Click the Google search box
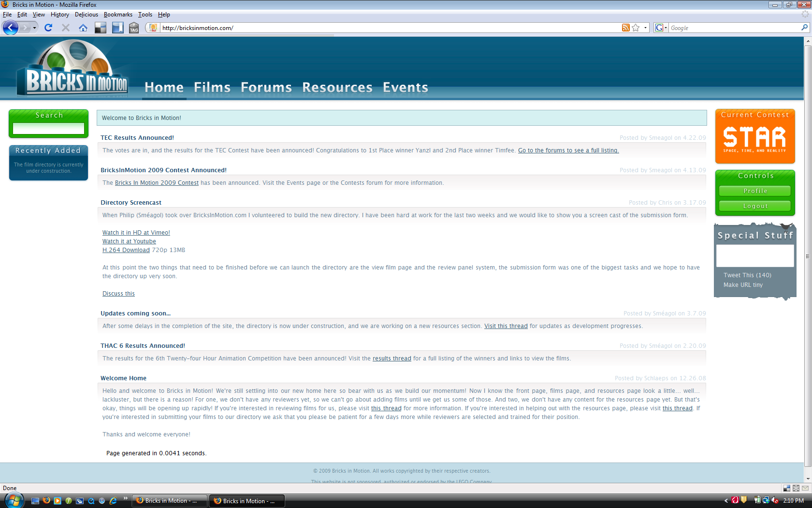The image size is (812, 508). [734, 28]
